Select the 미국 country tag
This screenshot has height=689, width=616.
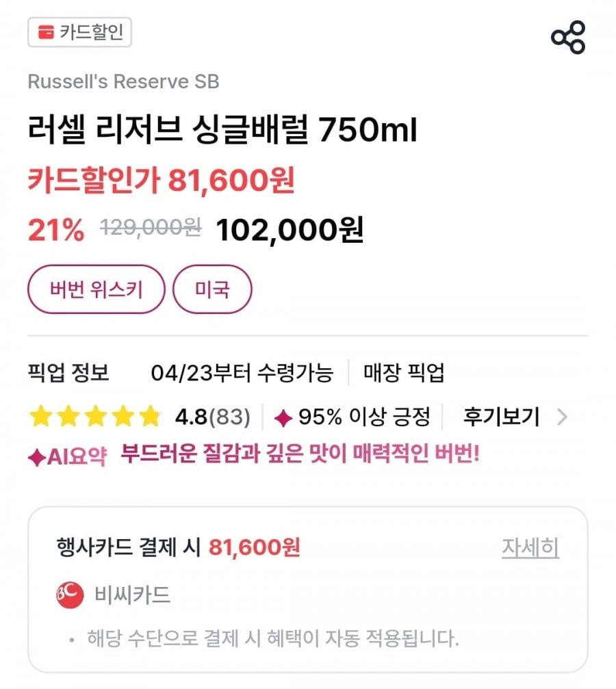click(212, 289)
